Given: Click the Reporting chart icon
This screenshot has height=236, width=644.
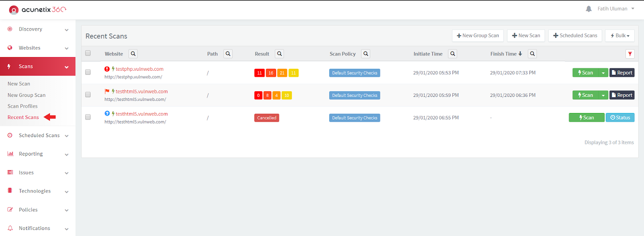Looking at the screenshot, I should 10,154.
